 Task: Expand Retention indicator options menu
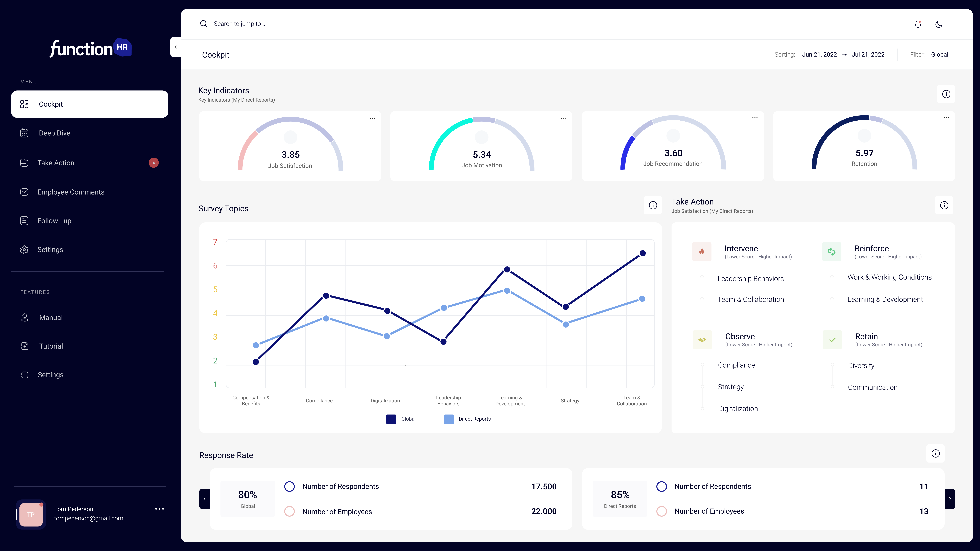point(946,118)
